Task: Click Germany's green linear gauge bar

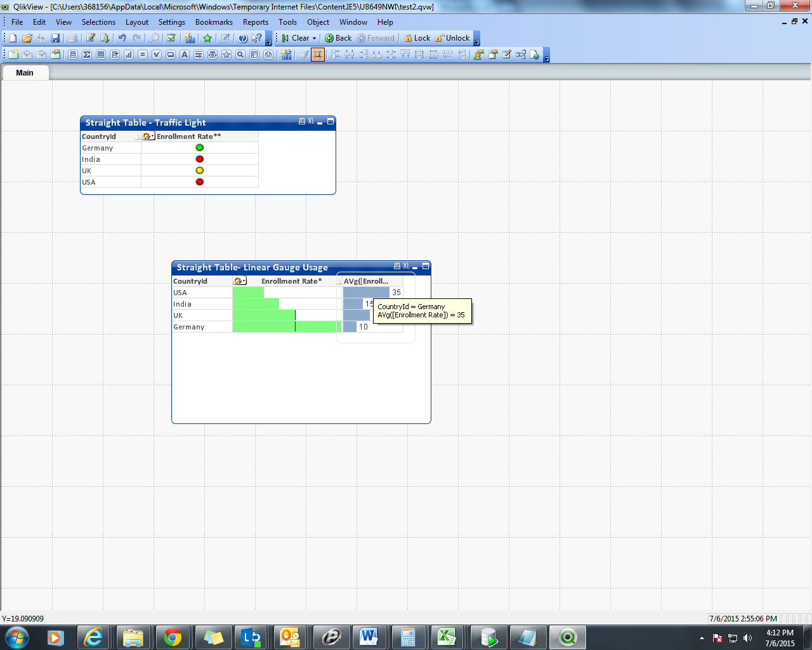Action: tap(285, 327)
